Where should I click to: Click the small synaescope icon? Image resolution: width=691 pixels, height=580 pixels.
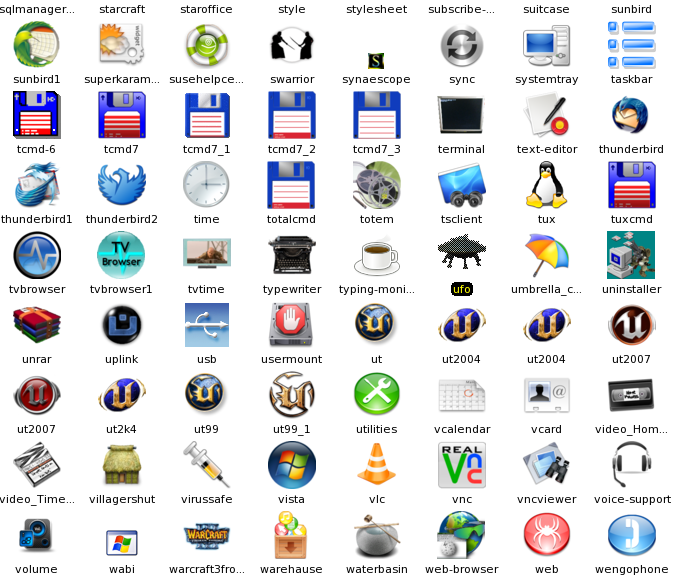[x=376, y=61]
